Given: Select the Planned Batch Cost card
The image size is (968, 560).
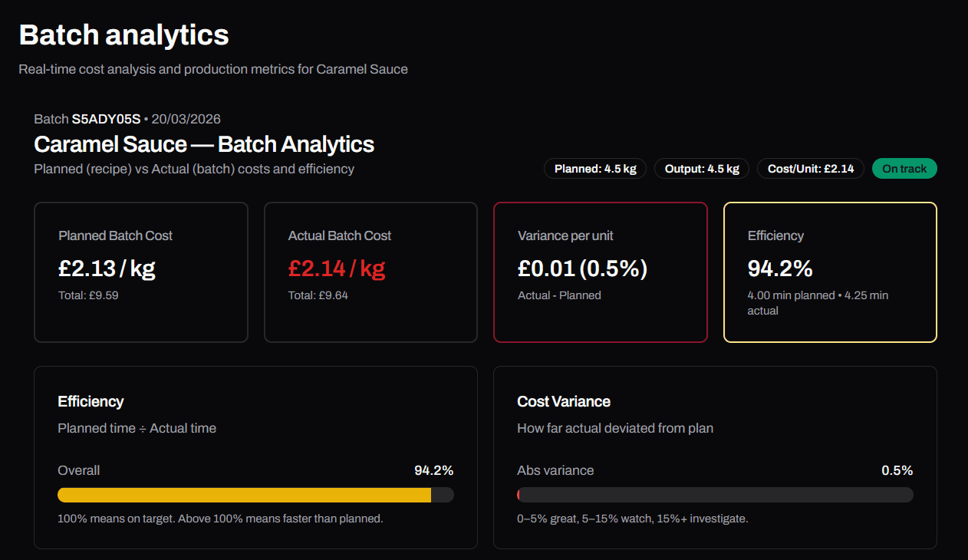Looking at the screenshot, I should click(140, 272).
